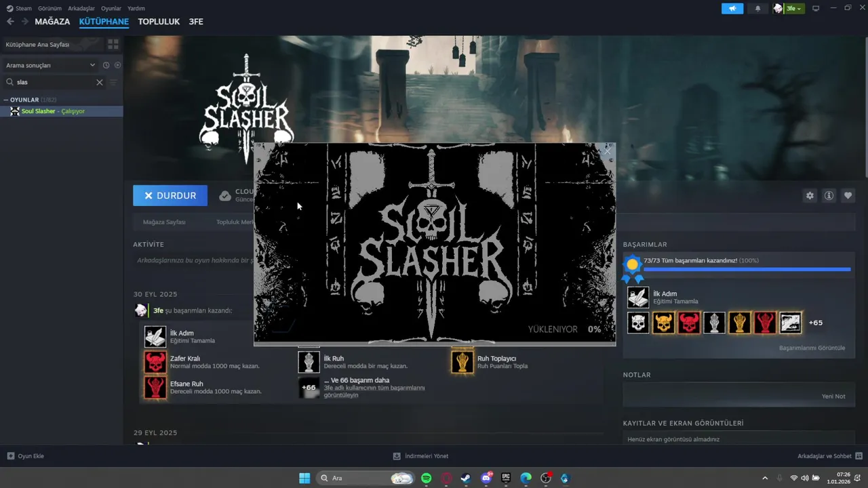Viewport: 868px width, 488px height.
Task: Open the clock showing 07:26
Action: coord(840,478)
